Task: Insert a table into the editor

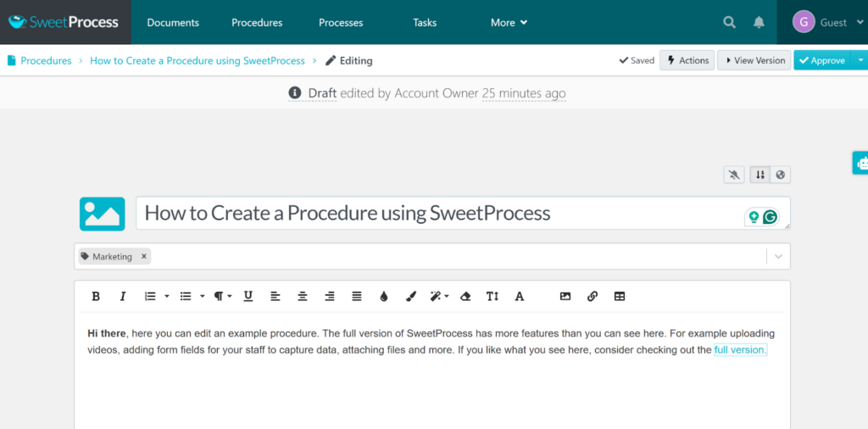Action: pos(620,297)
